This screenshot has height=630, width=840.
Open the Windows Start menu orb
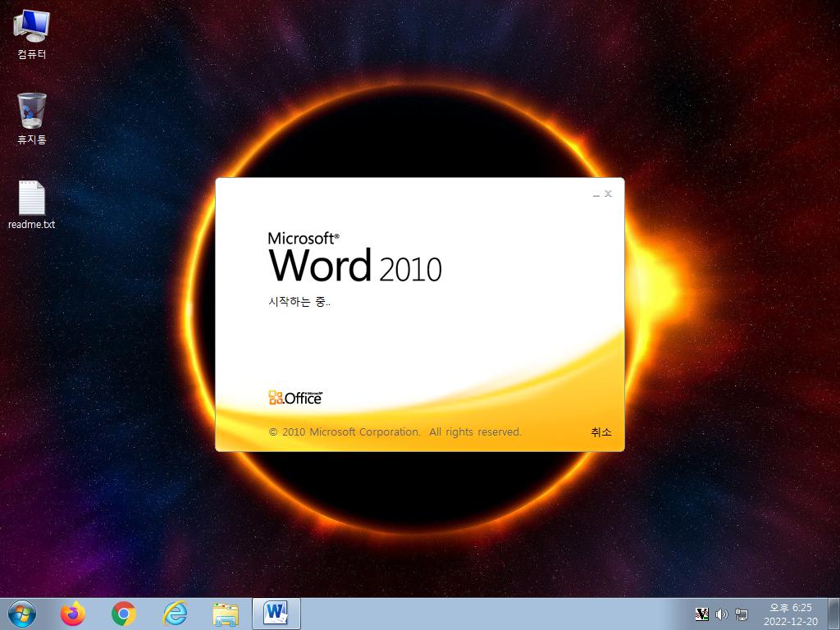tap(22, 614)
